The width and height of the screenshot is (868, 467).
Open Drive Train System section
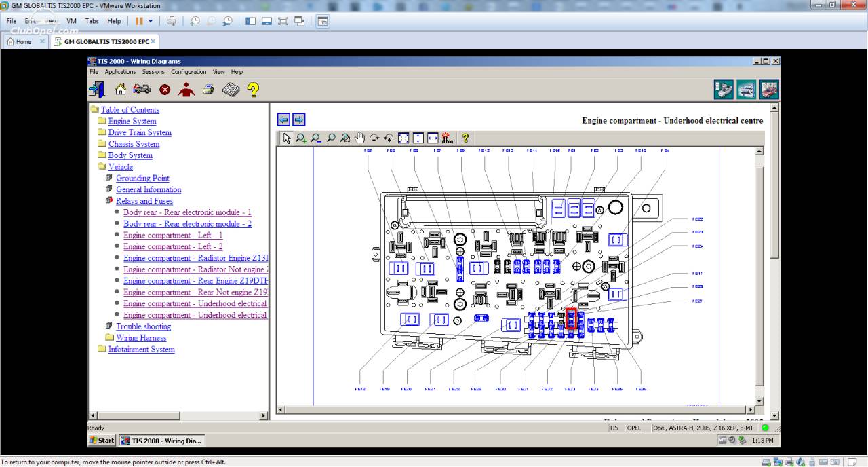(140, 133)
